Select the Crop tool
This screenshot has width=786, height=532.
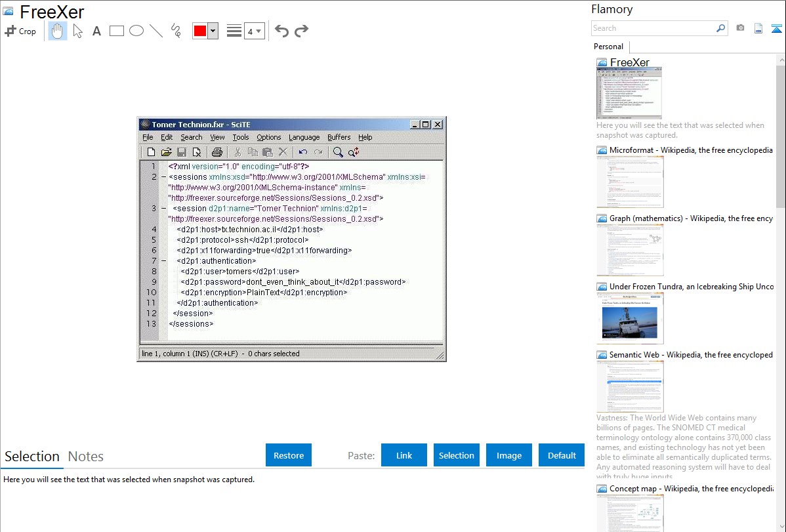click(20, 31)
